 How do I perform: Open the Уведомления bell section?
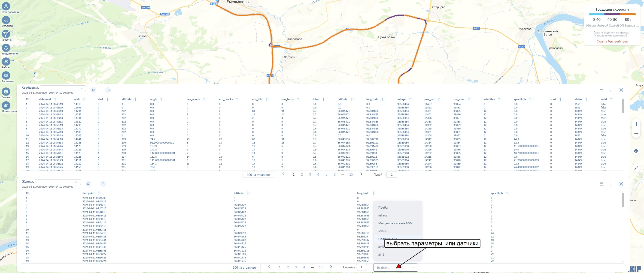coord(6,48)
